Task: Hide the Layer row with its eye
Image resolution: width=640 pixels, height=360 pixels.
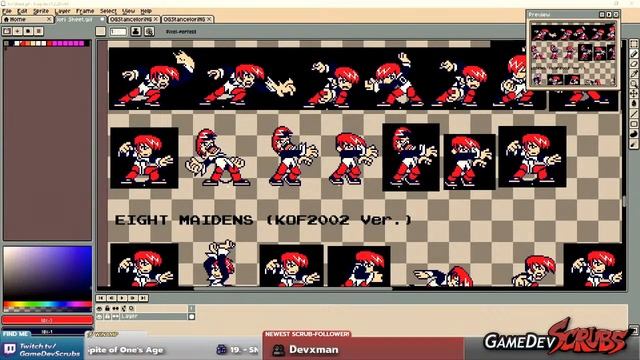Action: click(100, 316)
